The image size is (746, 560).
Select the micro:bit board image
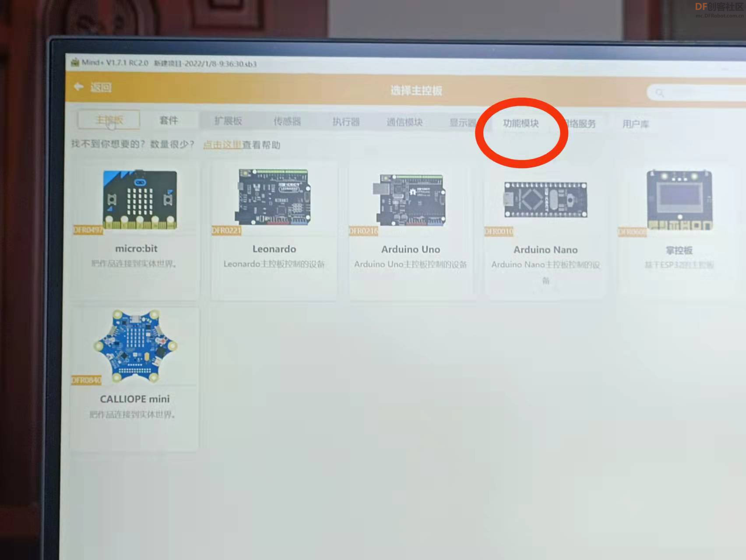click(x=140, y=200)
